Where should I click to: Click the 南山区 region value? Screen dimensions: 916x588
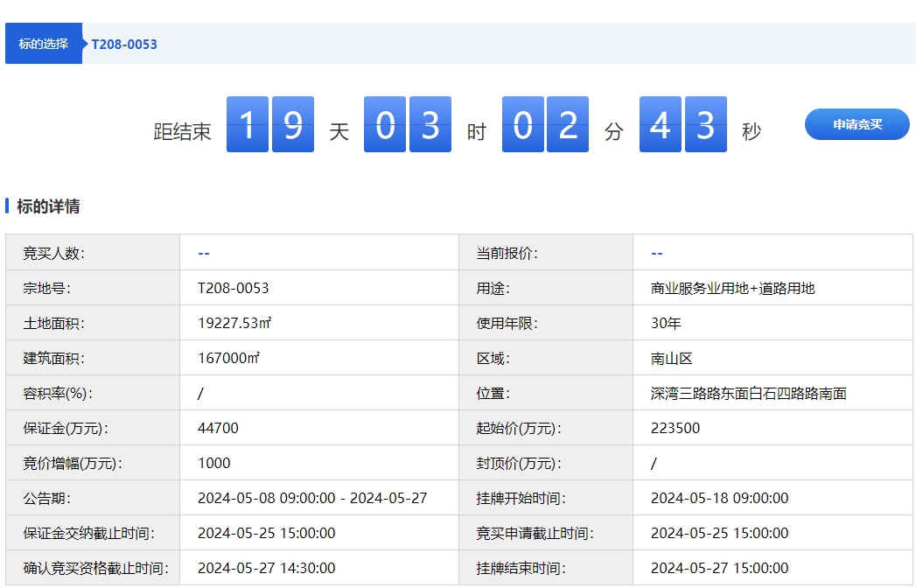(x=671, y=358)
